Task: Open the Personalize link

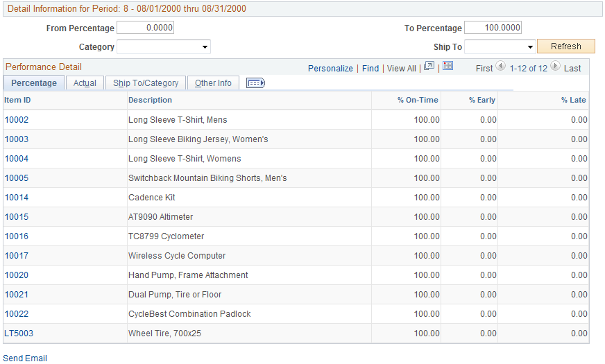Action: [330, 69]
